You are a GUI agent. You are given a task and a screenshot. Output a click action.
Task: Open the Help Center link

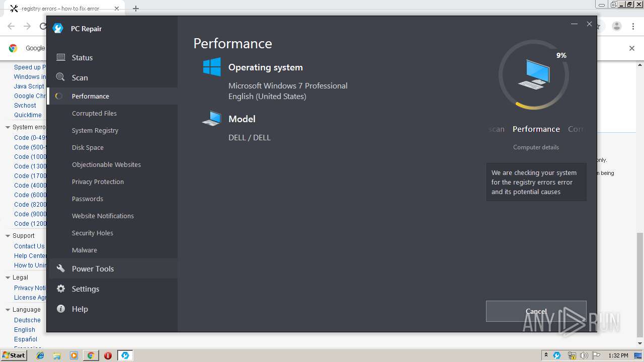click(x=30, y=256)
